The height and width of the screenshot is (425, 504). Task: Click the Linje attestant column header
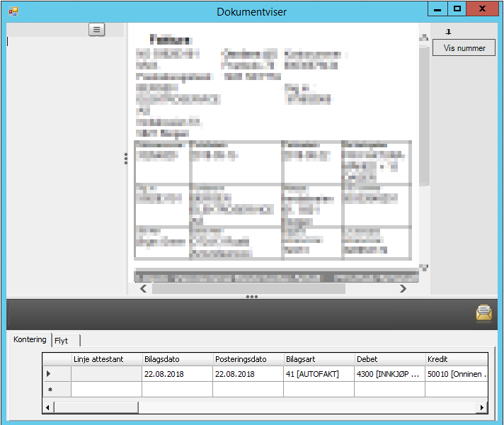click(x=107, y=359)
